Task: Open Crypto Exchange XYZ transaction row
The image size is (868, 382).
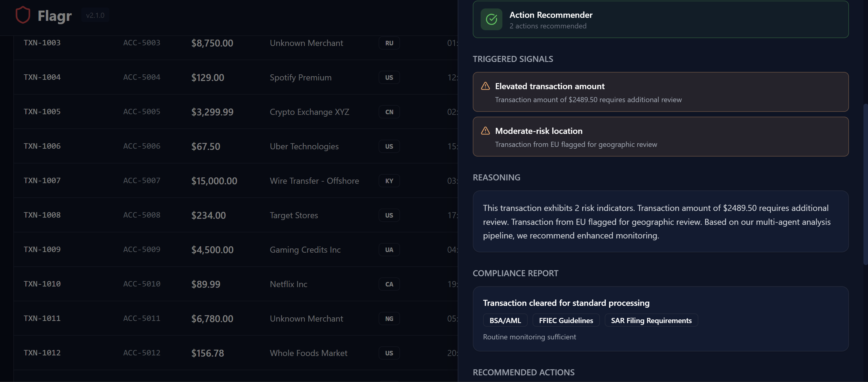Action: pyautogui.click(x=309, y=112)
